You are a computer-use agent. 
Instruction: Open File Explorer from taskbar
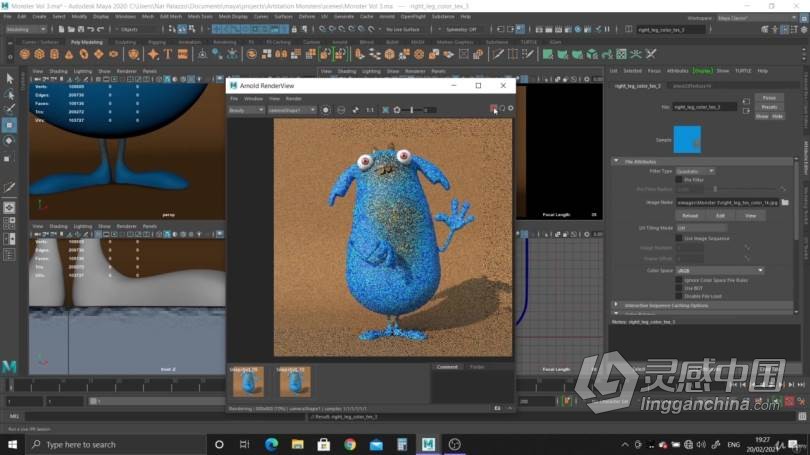[x=298, y=444]
